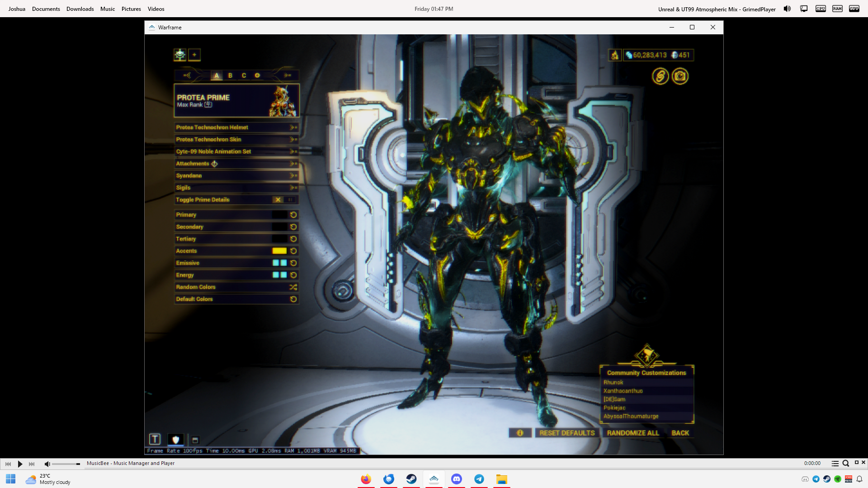Open the Energy color swatches
The height and width of the screenshot is (488, 868).
click(279, 275)
